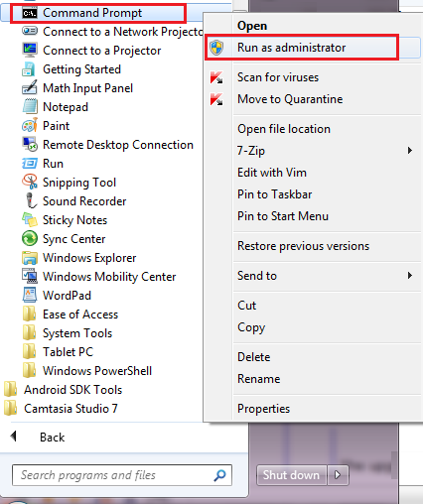Click the Kaspersky Scan for viruses icon
423x504 pixels.
tap(216, 77)
